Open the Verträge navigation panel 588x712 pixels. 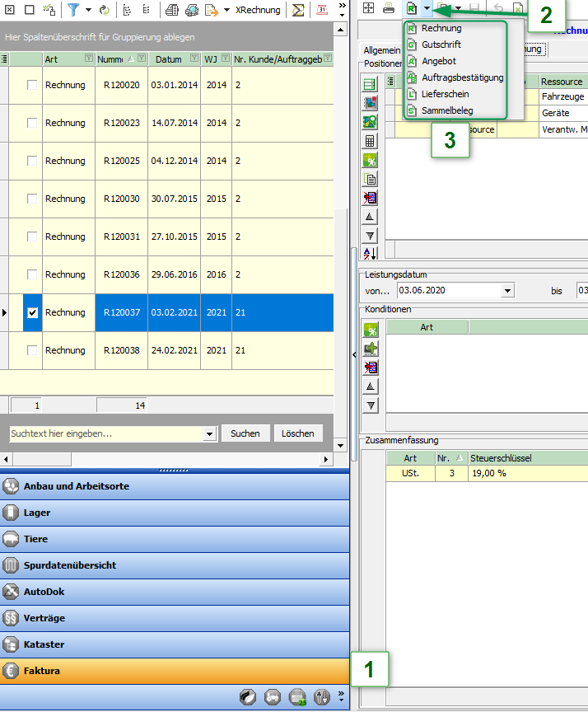click(x=175, y=618)
